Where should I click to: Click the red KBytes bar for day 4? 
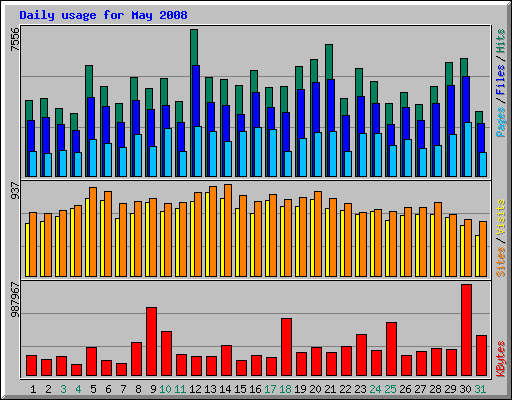tap(76, 370)
